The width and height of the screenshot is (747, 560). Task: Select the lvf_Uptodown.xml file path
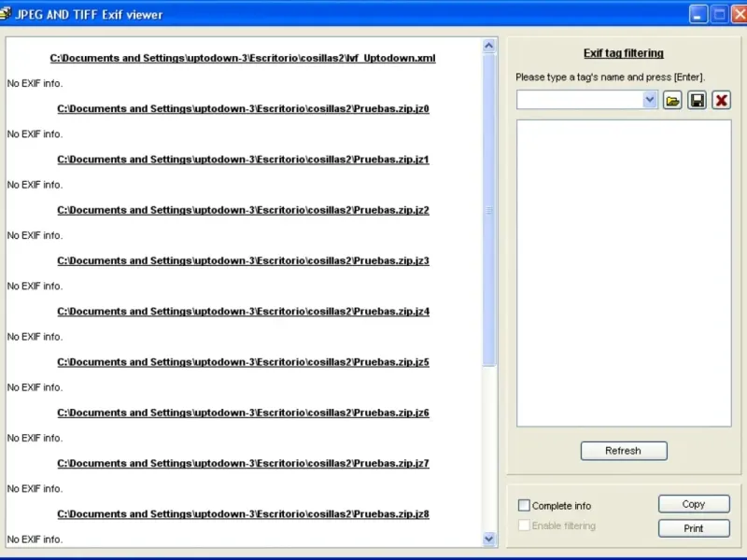[x=243, y=58]
